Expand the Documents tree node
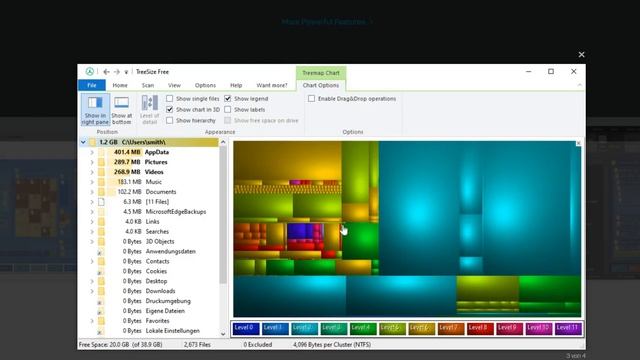Viewport: 640px width, 360px height. [x=92, y=192]
